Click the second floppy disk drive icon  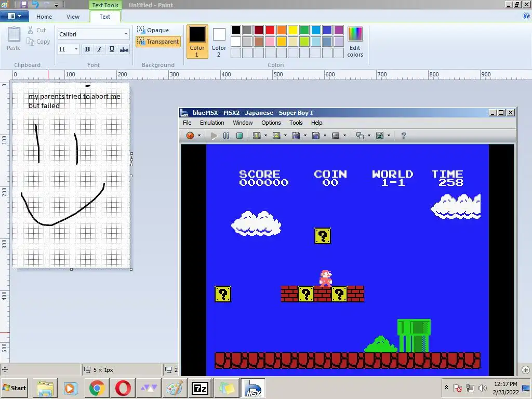coord(315,136)
